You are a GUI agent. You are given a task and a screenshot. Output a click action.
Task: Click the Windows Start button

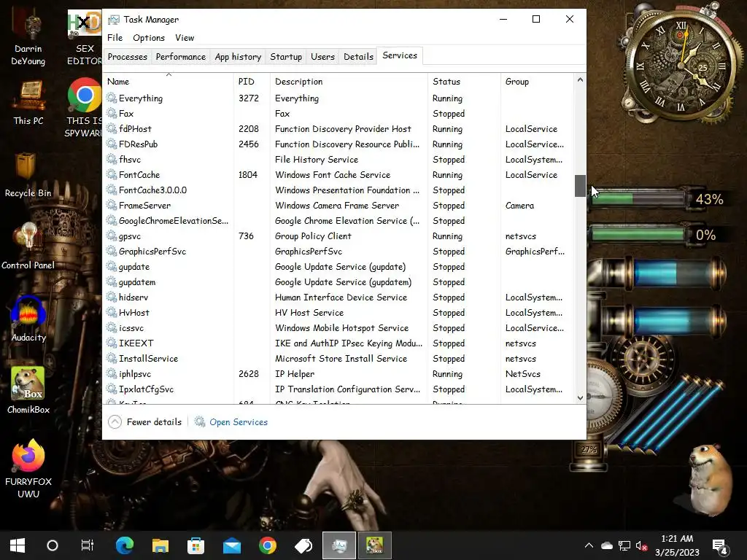pyautogui.click(x=18, y=545)
